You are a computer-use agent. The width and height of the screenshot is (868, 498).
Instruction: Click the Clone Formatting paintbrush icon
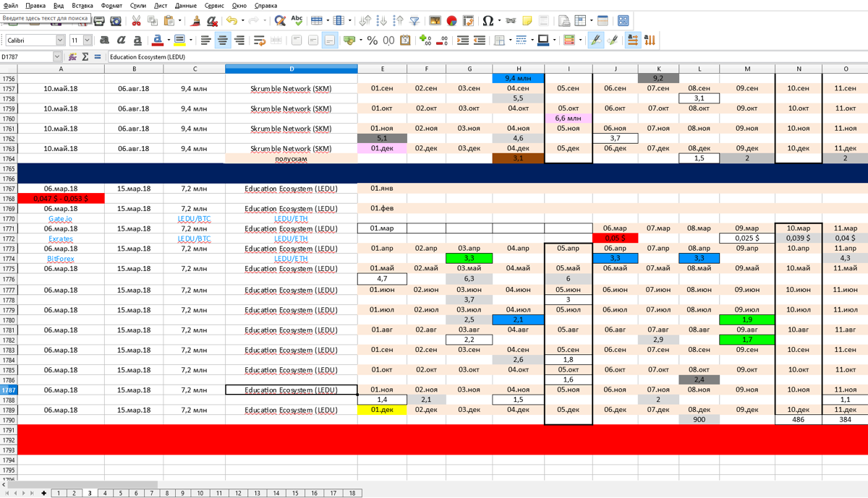tap(195, 21)
